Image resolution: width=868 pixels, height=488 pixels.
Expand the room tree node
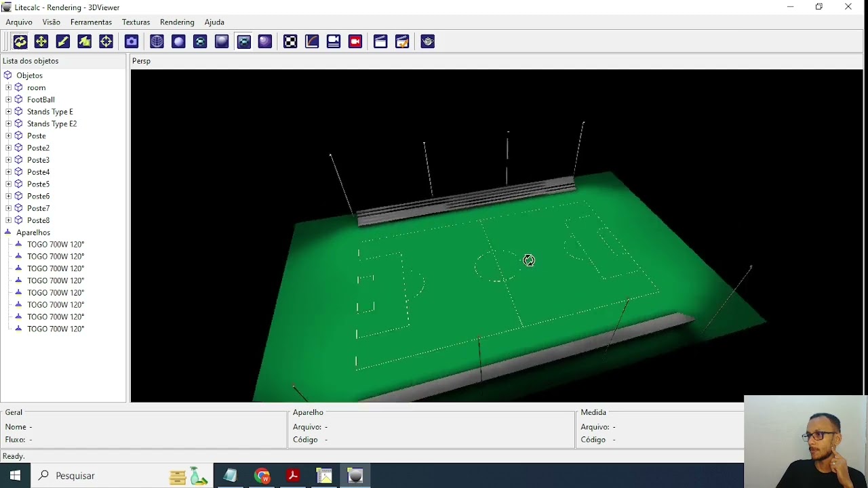click(x=8, y=87)
